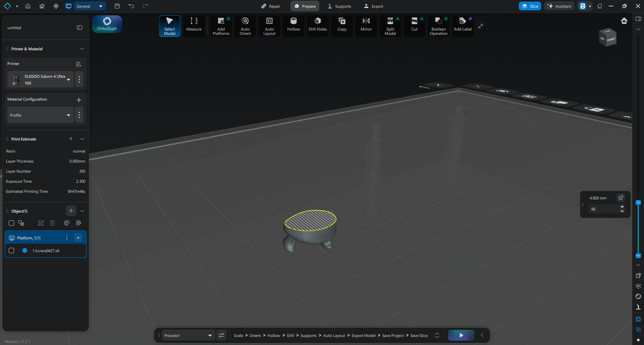Open the Profile dropdown
Screen dimensions: 644x345
(x=40, y=115)
